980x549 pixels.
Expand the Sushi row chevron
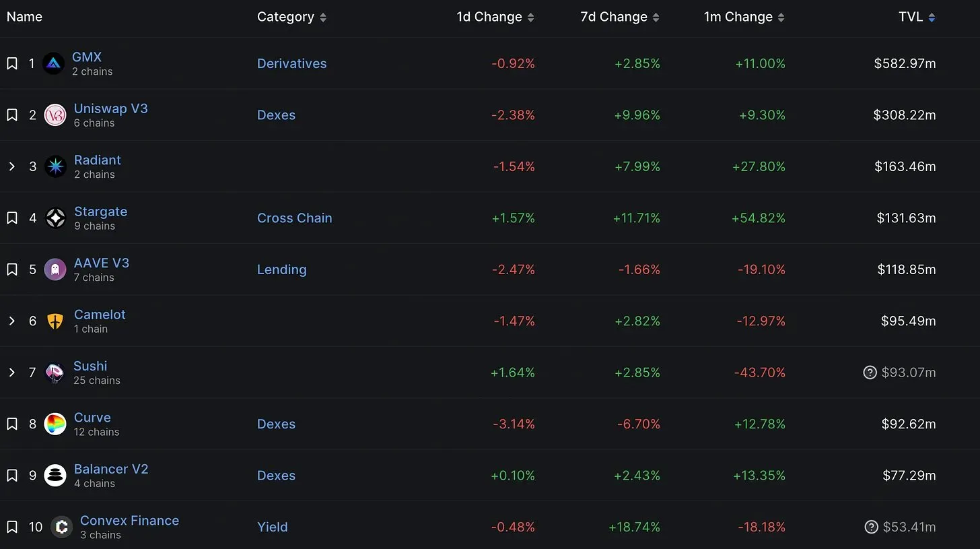click(x=11, y=372)
